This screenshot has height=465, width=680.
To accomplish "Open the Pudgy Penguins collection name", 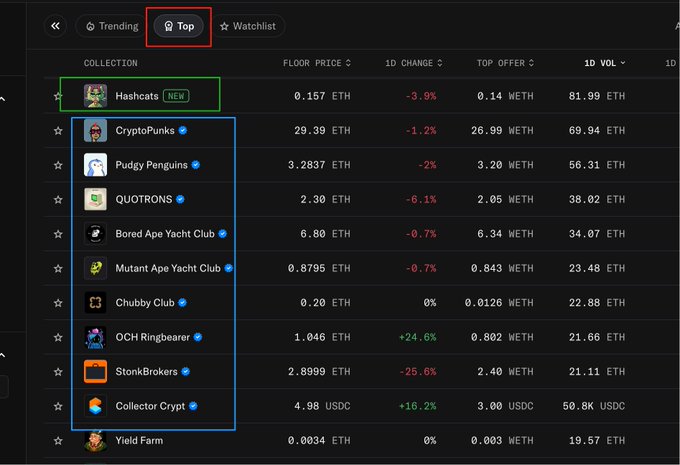I will [151, 165].
